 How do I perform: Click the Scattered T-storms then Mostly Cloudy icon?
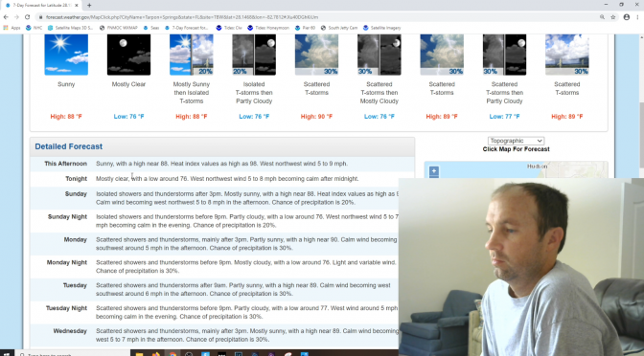click(379, 55)
